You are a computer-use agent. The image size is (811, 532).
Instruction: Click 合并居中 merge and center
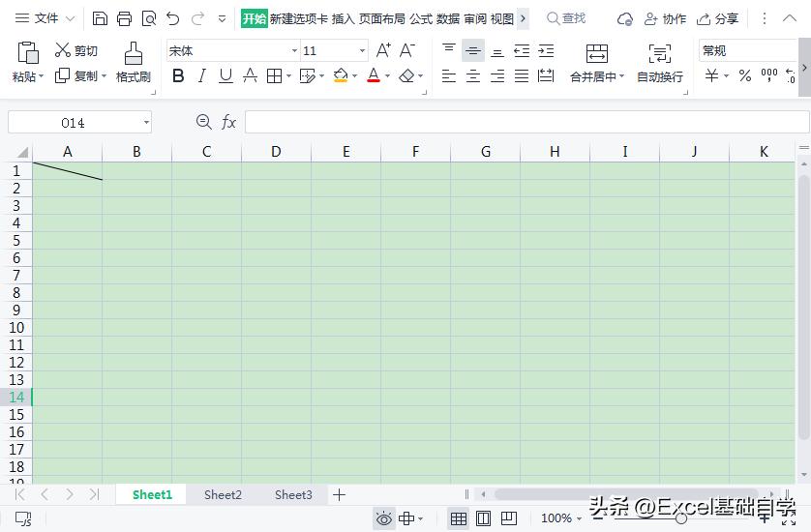point(597,63)
